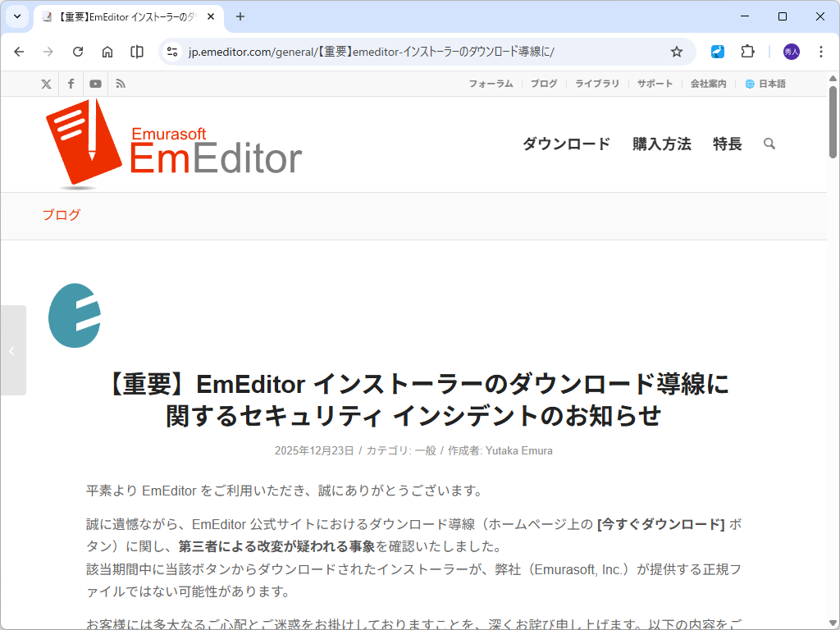Screen dimensions: 840x630
Task: Open site information icon in address bar
Action: click(x=172, y=52)
